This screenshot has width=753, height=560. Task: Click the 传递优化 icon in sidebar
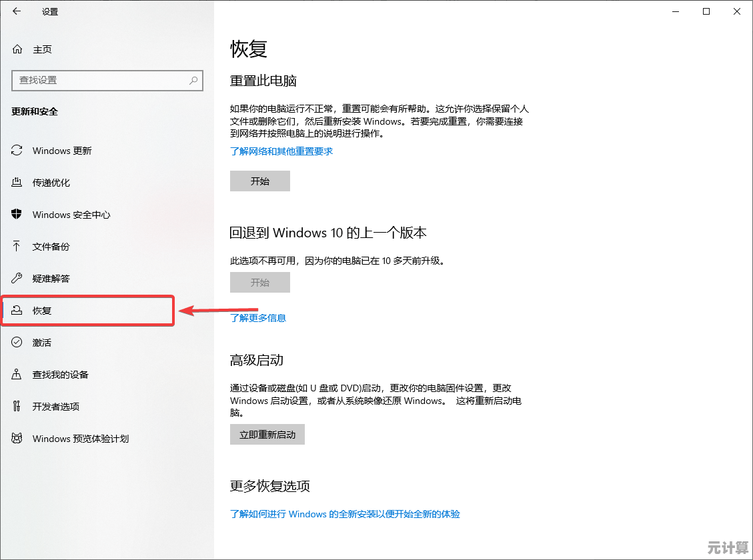[x=17, y=183]
